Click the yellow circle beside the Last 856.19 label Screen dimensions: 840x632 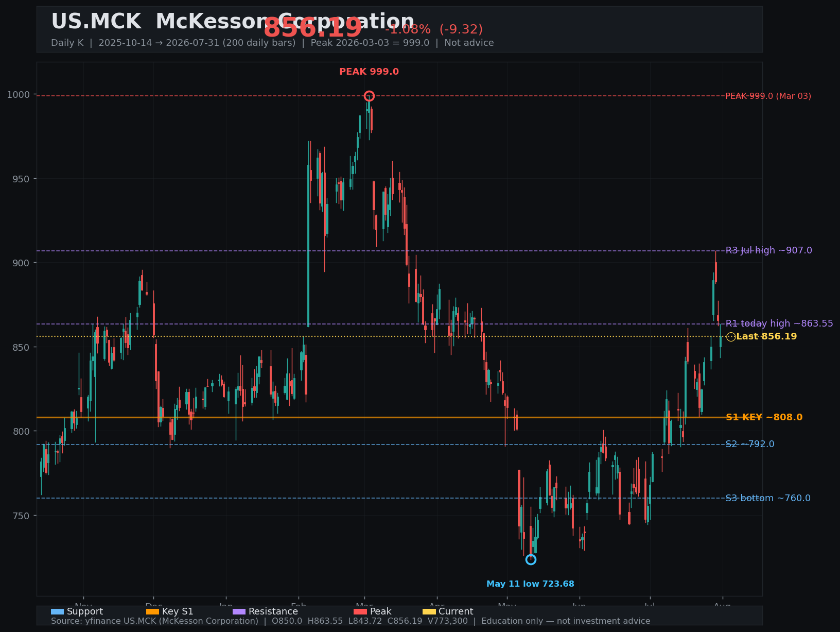point(731,337)
